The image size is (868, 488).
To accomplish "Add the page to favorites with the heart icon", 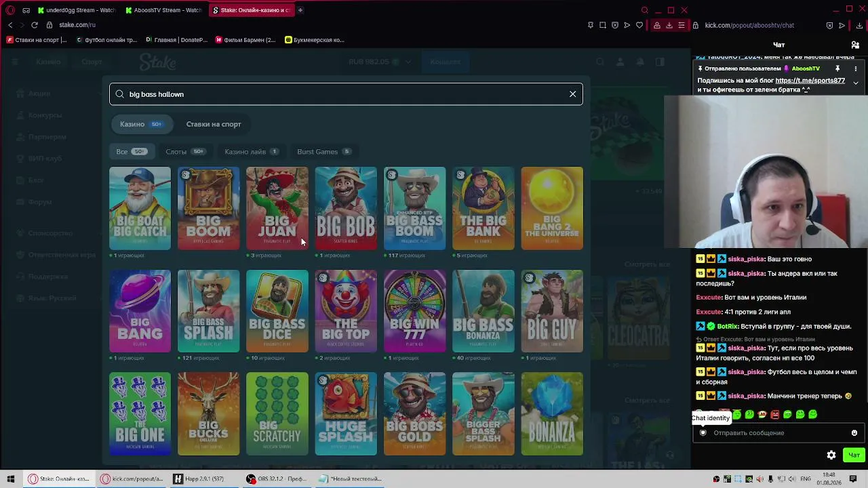I will 639,25.
